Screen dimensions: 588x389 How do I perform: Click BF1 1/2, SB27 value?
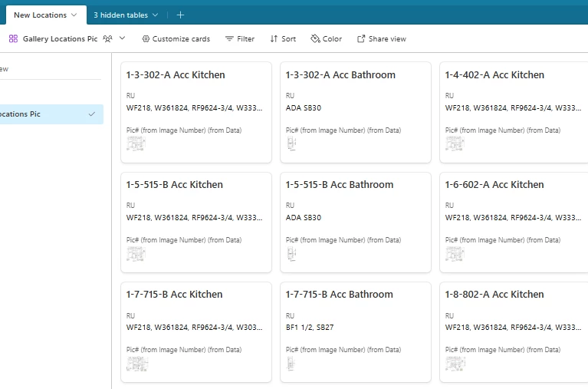point(310,327)
